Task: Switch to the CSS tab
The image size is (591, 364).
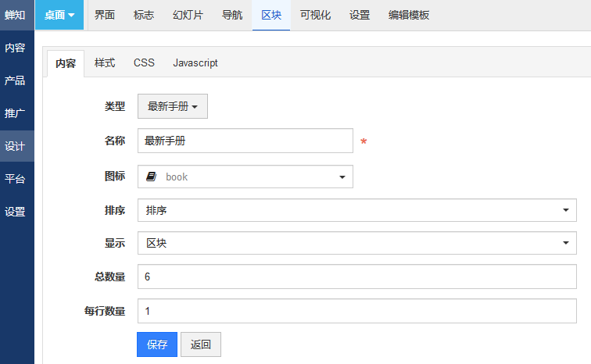Action: (144, 62)
